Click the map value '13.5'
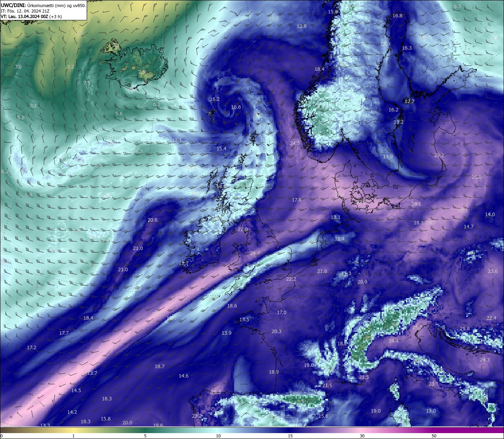504x439 pixels. pos(244,320)
